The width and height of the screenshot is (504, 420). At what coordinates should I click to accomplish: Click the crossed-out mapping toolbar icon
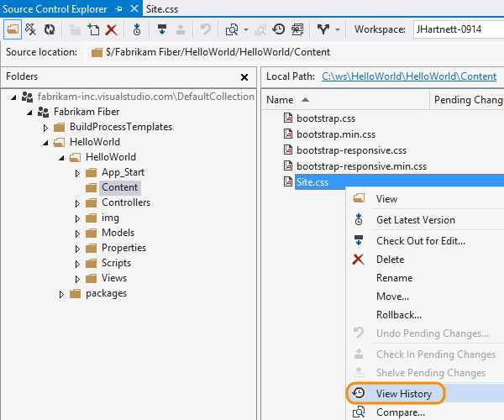(x=31, y=29)
